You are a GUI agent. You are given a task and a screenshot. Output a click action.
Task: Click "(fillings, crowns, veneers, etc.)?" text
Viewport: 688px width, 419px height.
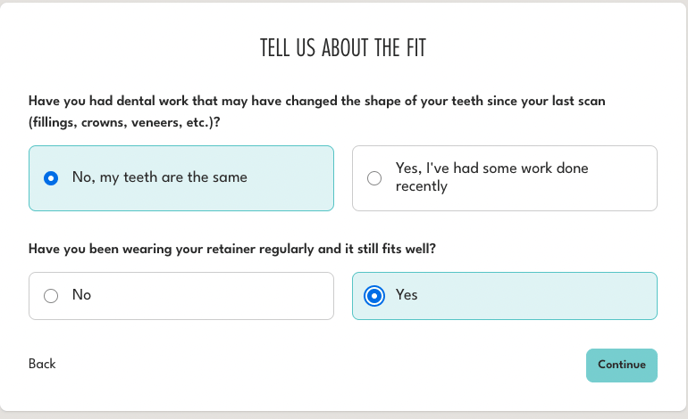(124, 122)
